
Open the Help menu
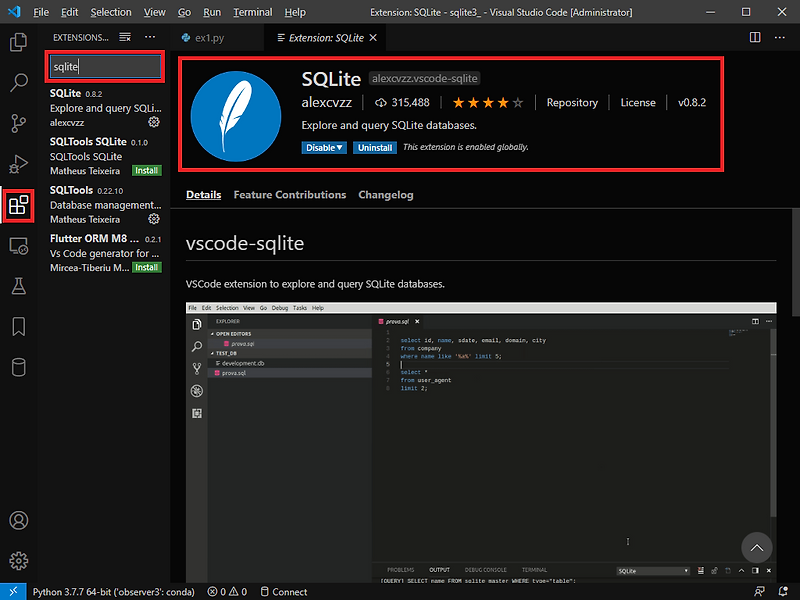point(295,12)
